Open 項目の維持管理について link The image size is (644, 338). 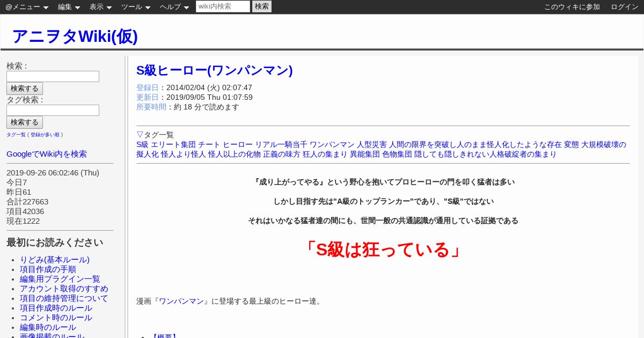[64, 298]
